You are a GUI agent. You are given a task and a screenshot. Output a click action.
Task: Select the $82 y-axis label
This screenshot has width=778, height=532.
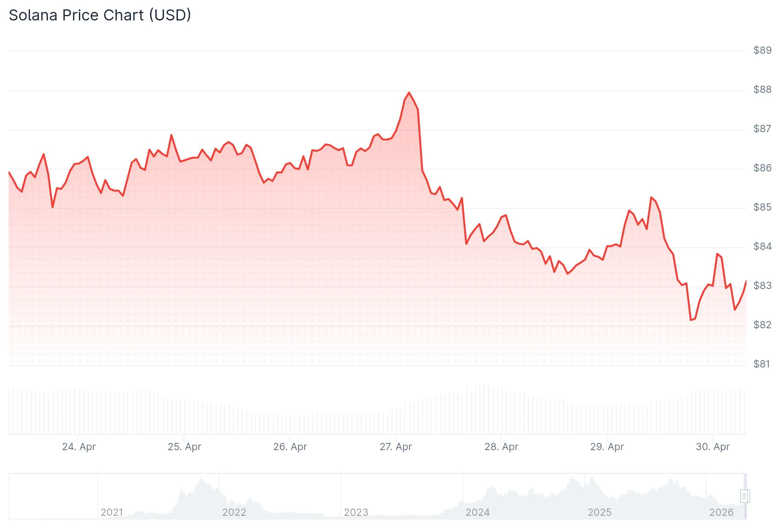pyautogui.click(x=762, y=325)
